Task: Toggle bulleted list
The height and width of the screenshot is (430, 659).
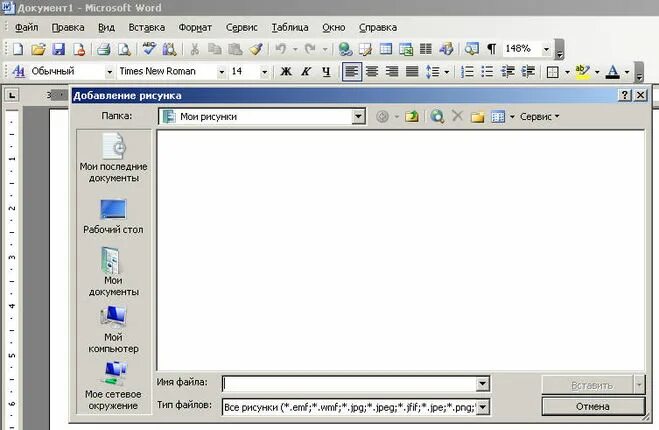Action: 487,72
